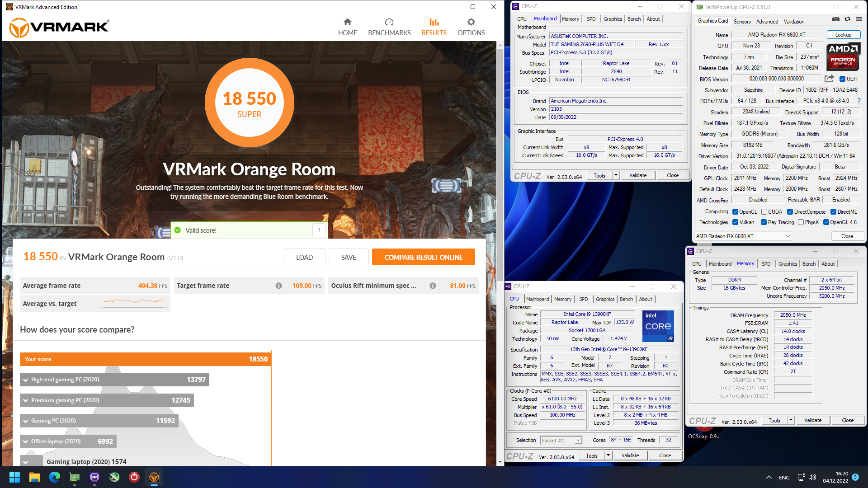868x488 pixels.
Task: Open CPU-Z purple chip taskbar icon
Action: [x=94, y=477]
